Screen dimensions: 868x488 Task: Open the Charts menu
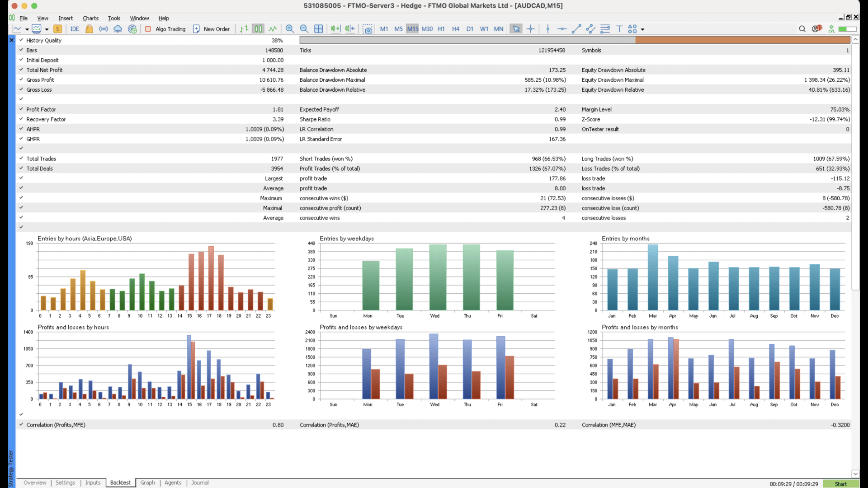click(90, 19)
